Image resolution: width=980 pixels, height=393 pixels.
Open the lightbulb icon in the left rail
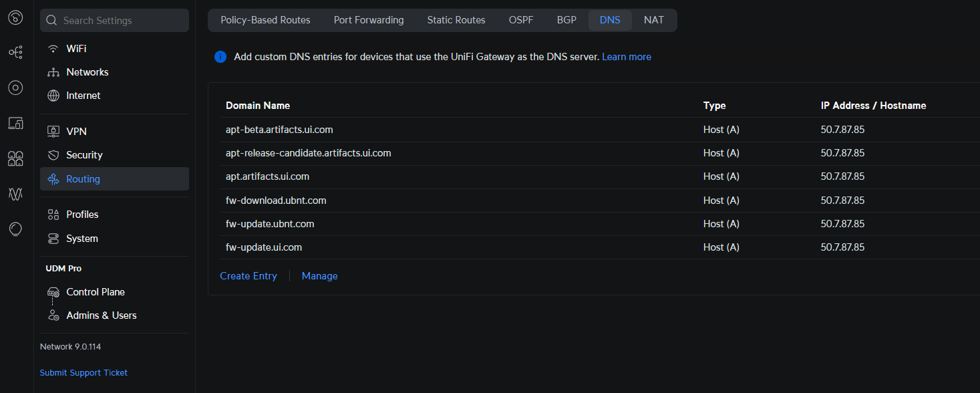(x=15, y=229)
